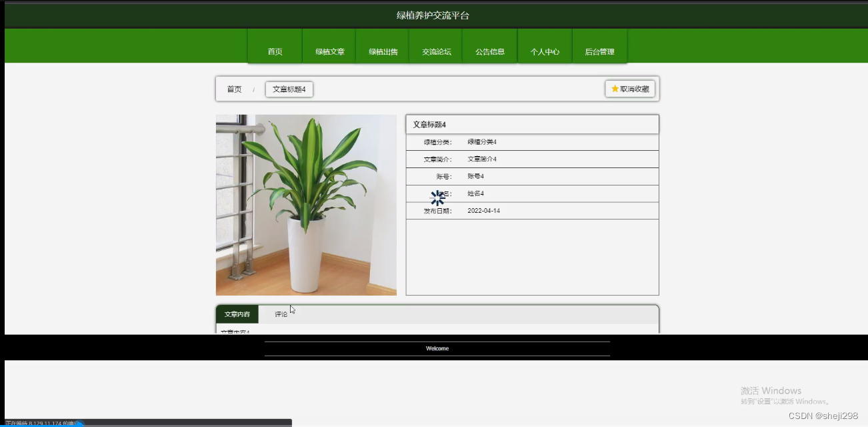Viewport: 868px width, 427px height.
Task: Click the potted plant photo
Action: pos(306,205)
